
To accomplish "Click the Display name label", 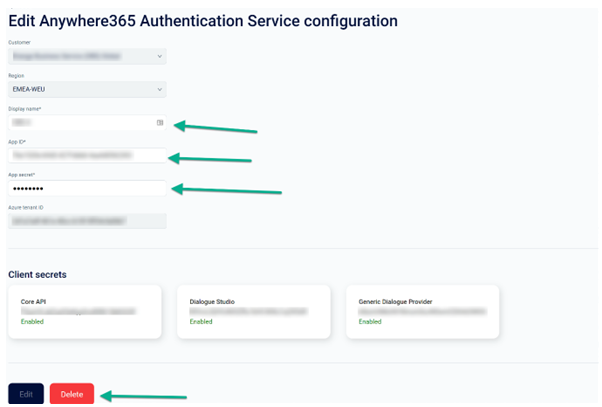I will tap(25, 109).
